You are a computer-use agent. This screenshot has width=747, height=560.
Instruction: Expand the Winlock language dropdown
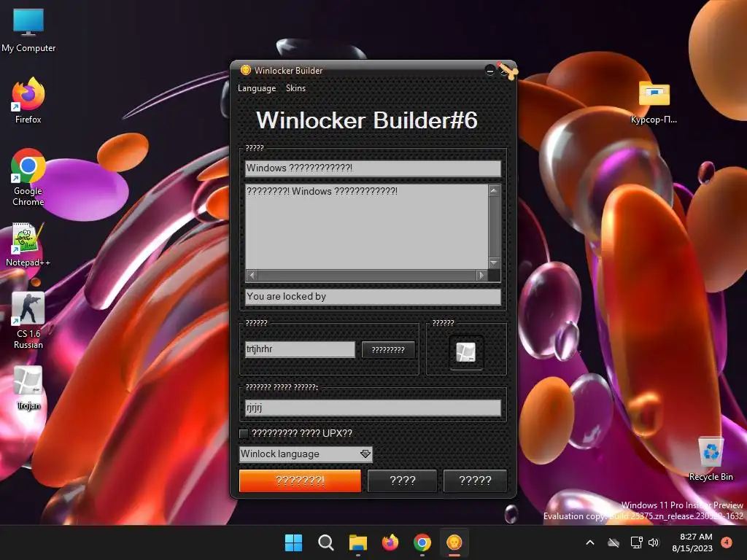coord(365,454)
